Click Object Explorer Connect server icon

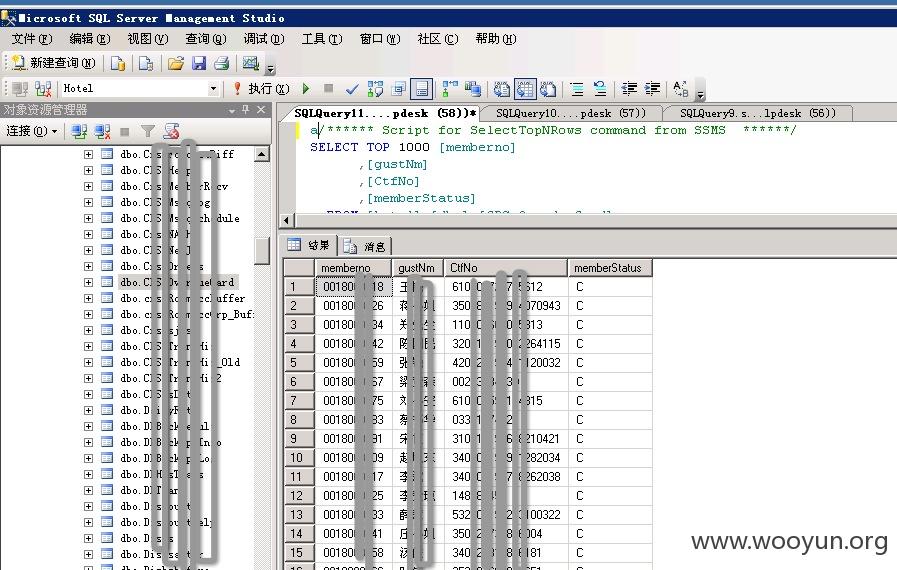79,131
